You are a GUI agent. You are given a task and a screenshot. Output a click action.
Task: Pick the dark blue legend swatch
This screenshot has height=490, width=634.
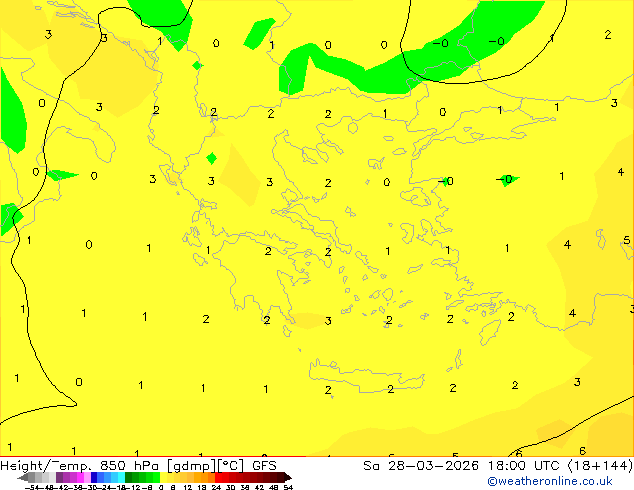(x=94, y=477)
